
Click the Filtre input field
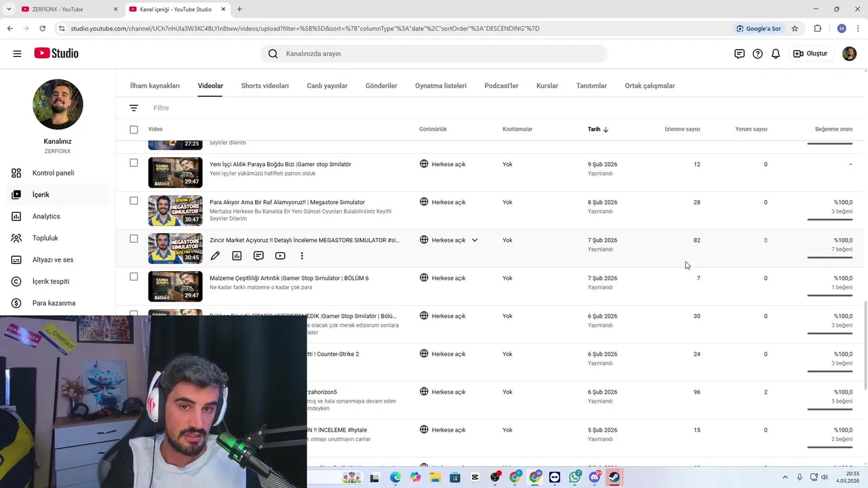161,108
